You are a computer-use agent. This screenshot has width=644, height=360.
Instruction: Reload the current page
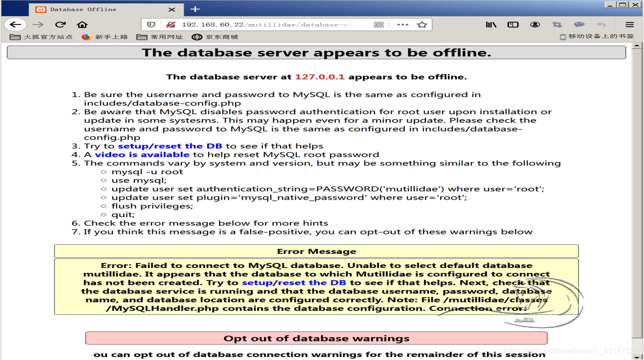(61, 25)
